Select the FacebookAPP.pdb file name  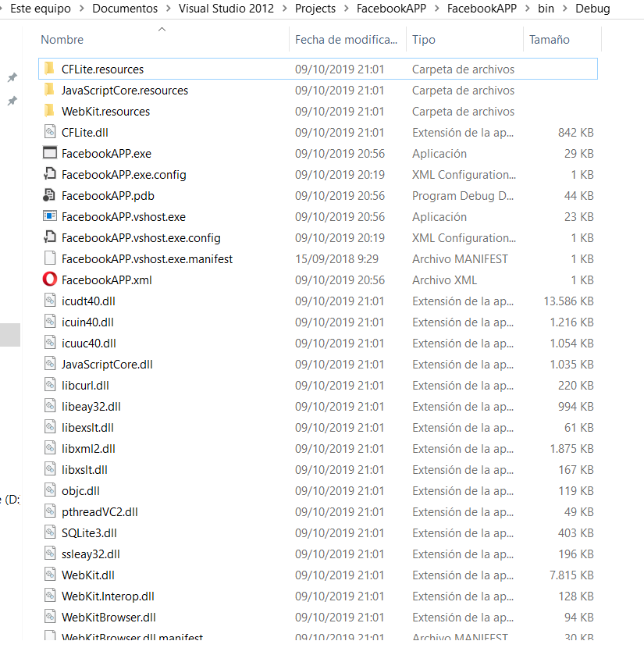click(108, 196)
